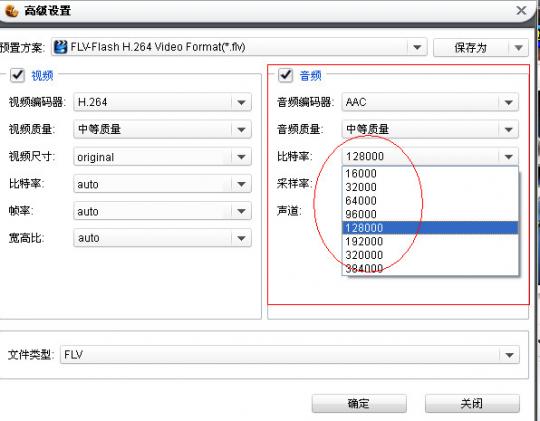This screenshot has height=421, width=540.
Task: Click the FLV clapperboard preset icon
Action: (61, 47)
